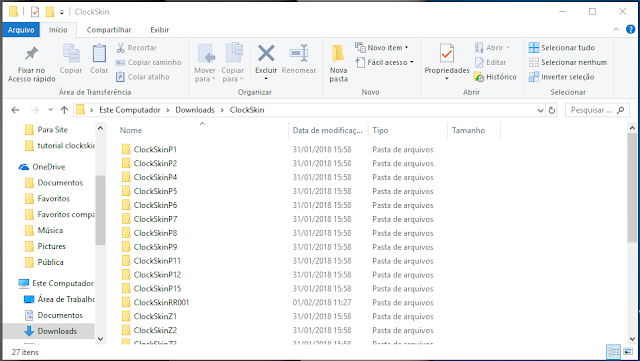The width and height of the screenshot is (640, 361).
Task: Collapse the ribbon with the chevron
Action: point(616,29)
